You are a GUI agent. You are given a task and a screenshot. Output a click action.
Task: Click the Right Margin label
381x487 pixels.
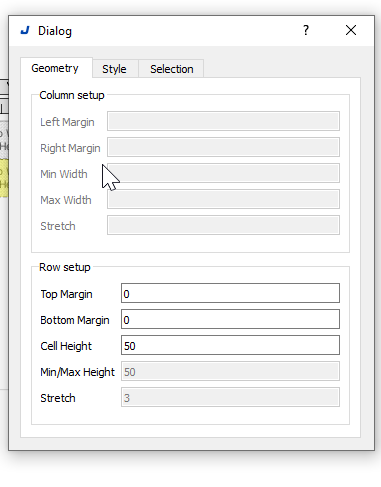point(70,148)
